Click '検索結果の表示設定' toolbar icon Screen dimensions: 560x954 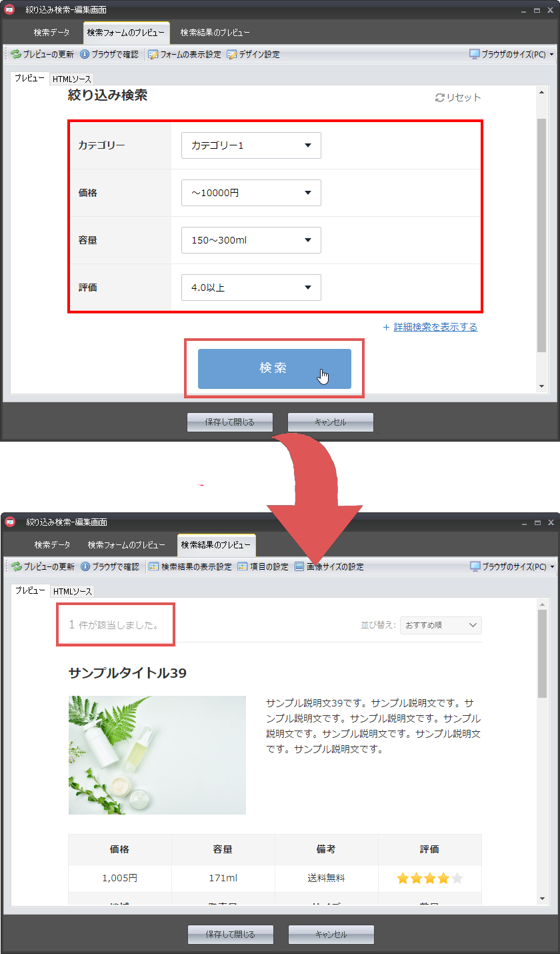point(153,567)
